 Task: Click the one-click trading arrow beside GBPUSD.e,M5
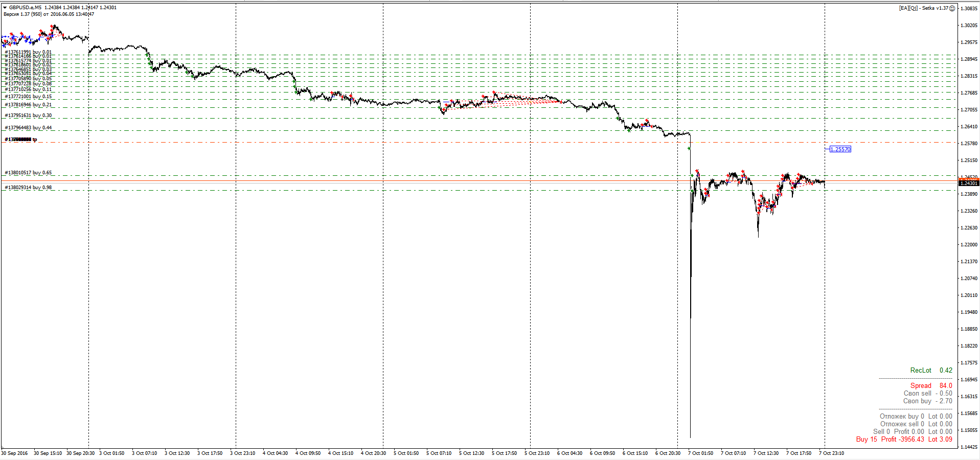5,8
